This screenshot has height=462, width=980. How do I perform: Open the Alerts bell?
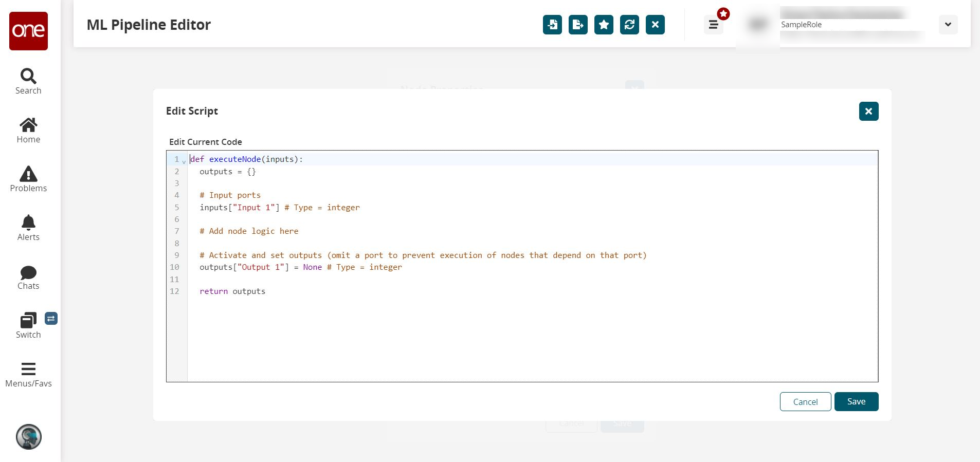pyautogui.click(x=28, y=228)
